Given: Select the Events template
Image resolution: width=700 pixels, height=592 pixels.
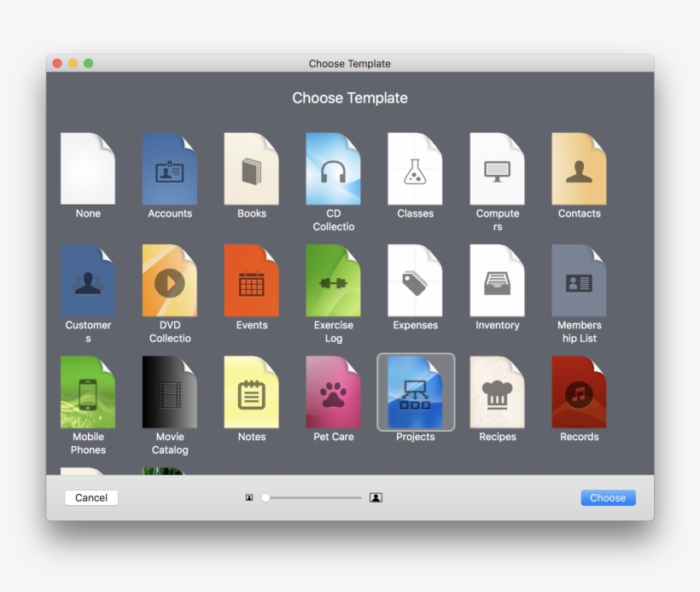Looking at the screenshot, I should point(251,279).
